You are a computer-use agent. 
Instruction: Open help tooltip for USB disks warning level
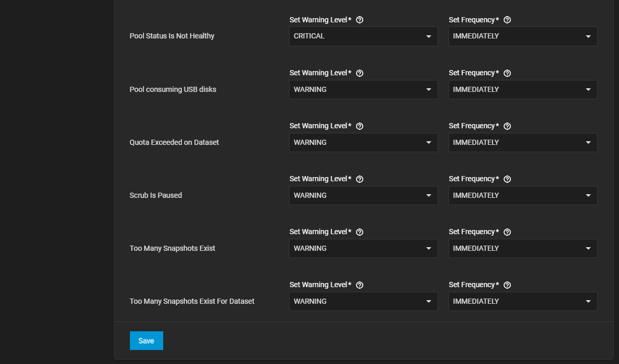pyautogui.click(x=360, y=73)
